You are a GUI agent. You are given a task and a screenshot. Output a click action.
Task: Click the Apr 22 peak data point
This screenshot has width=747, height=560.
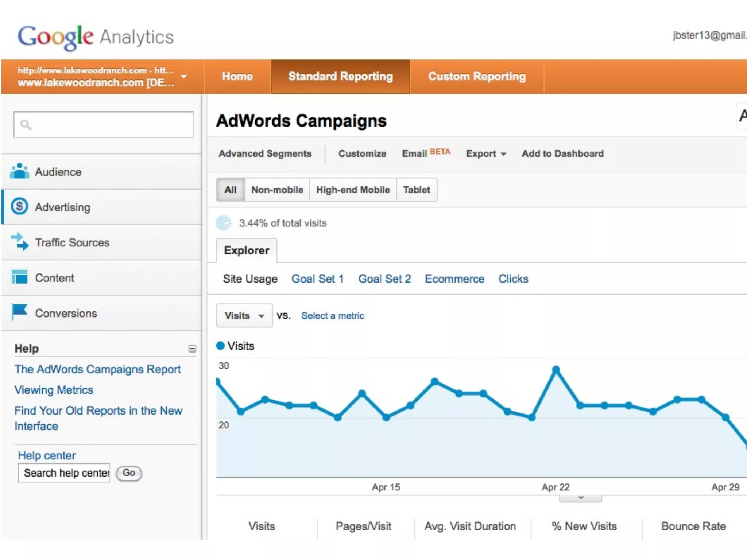click(556, 370)
